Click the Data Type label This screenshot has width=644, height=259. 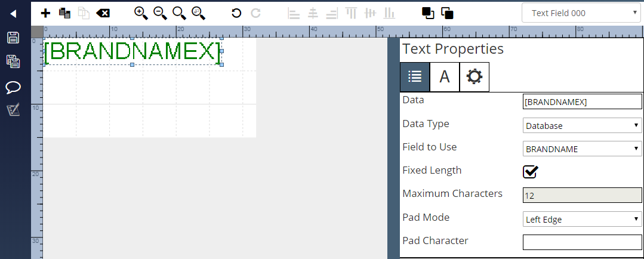click(426, 124)
